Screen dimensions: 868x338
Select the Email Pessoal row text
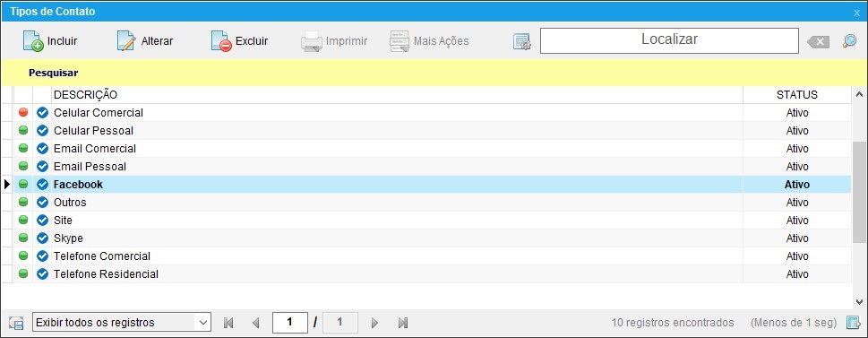(90, 166)
